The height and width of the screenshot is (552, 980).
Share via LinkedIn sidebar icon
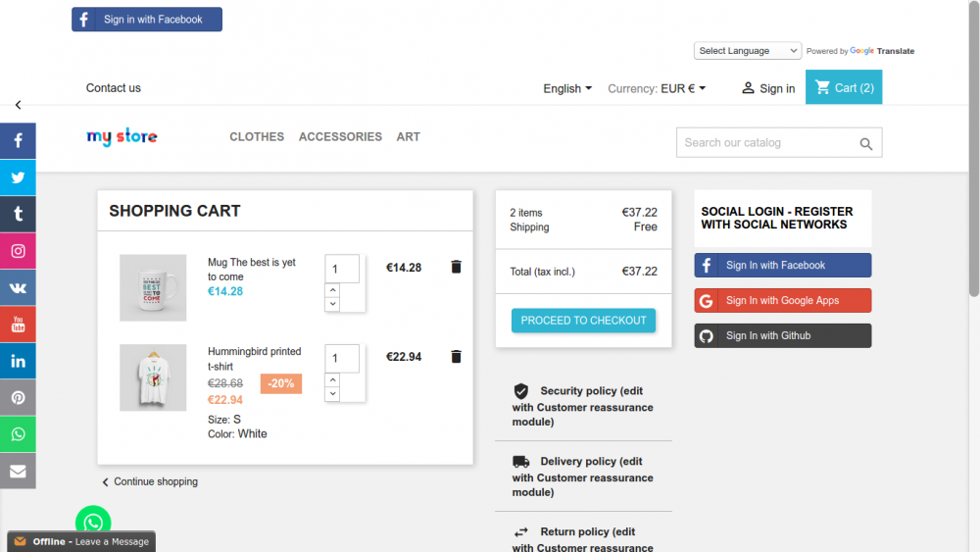(x=18, y=361)
